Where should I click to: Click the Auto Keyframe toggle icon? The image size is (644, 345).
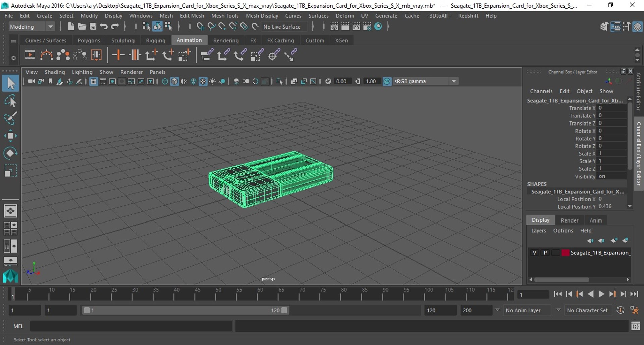point(621,310)
